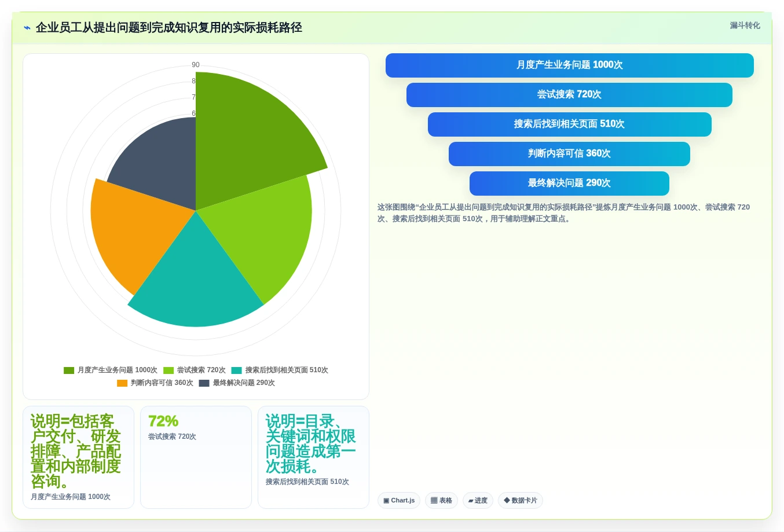Screen dimensions: 784x532
Task: Click legend label 月度产生业务问题 1000次
Action: [118, 370]
